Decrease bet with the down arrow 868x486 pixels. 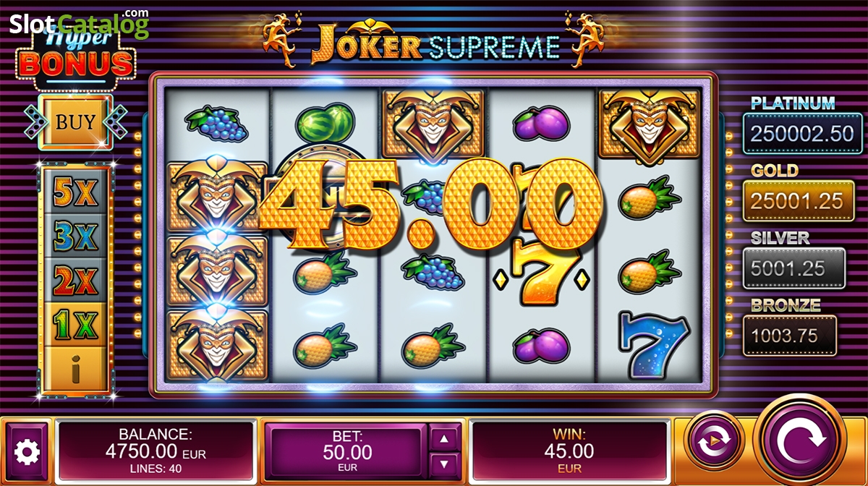pos(445,464)
